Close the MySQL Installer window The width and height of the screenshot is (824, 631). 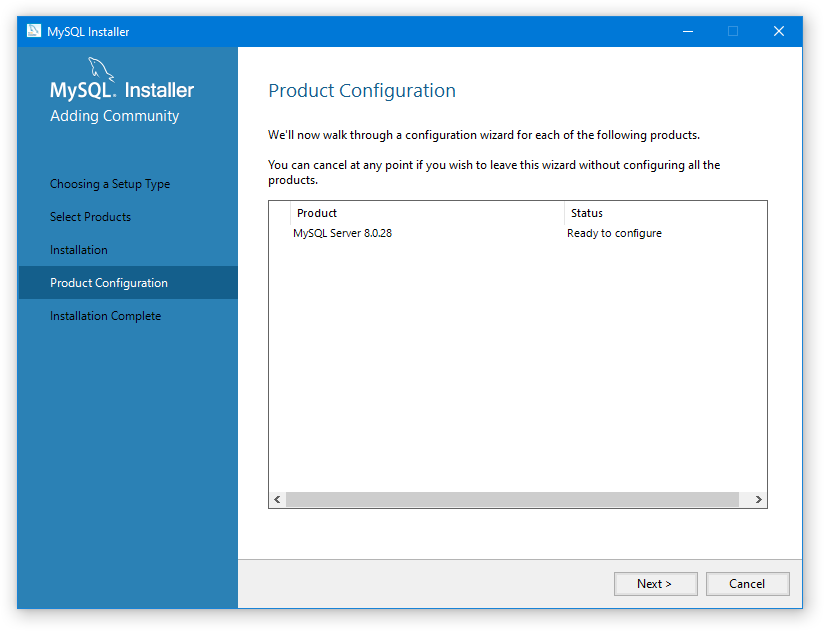[x=778, y=31]
